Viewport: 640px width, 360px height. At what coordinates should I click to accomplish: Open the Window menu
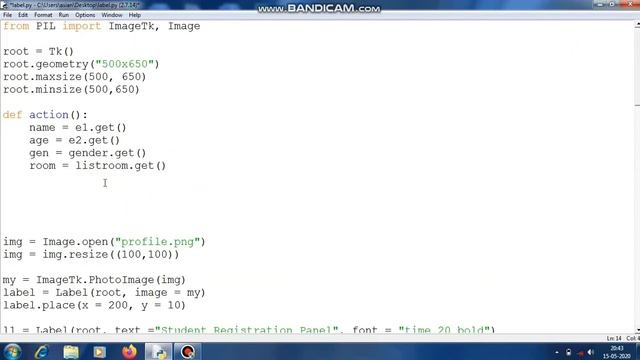(112, 15)
